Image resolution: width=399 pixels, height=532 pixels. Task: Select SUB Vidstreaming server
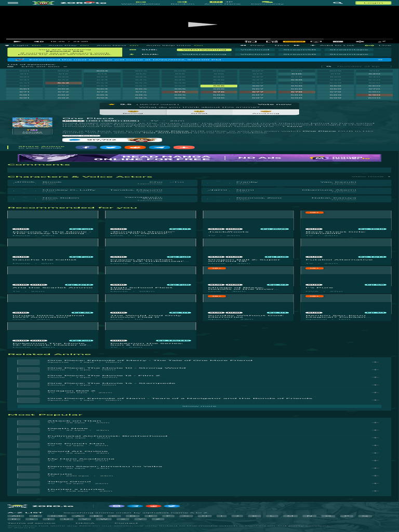tap(204, 50)
